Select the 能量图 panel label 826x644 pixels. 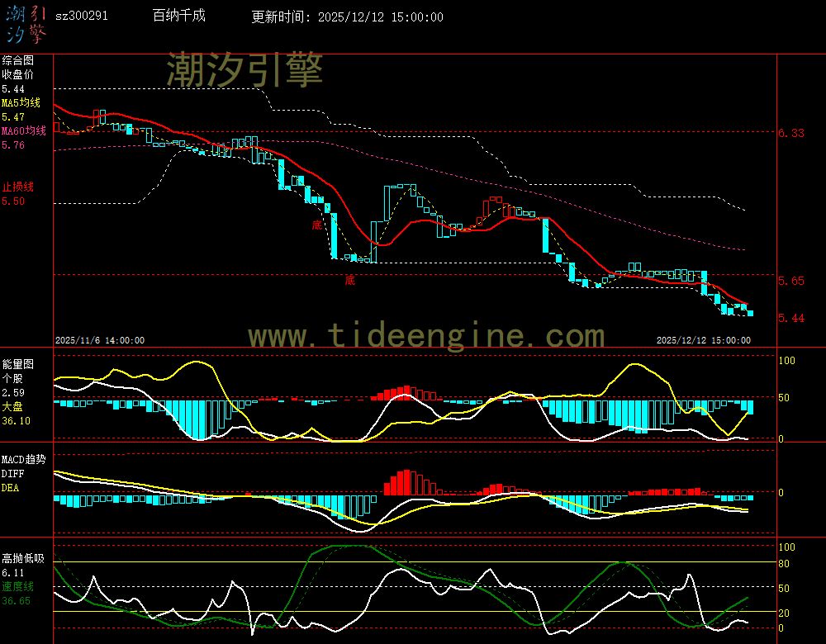pos(17,363)
